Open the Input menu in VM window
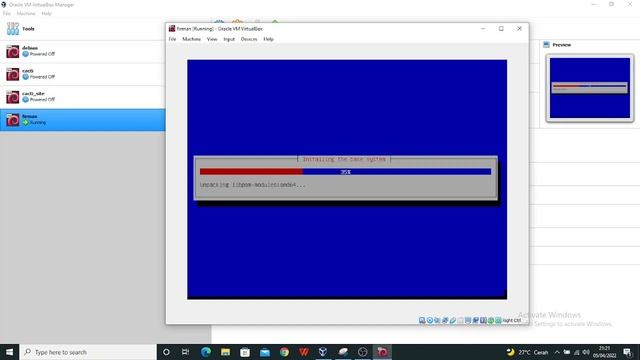This screenshot has width=640, height=360. (x=229, y=39)
